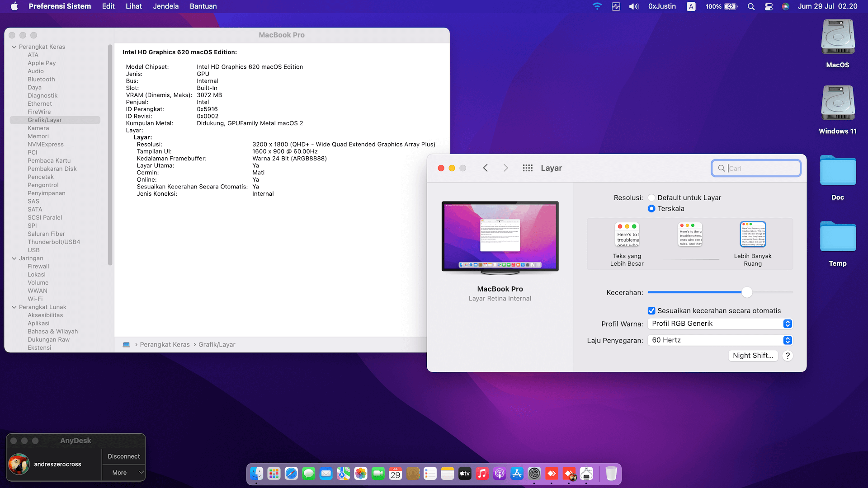Collapse the 'Perangkat Lunak' sidebar section

pyautogui.click(x=14, y=307)
